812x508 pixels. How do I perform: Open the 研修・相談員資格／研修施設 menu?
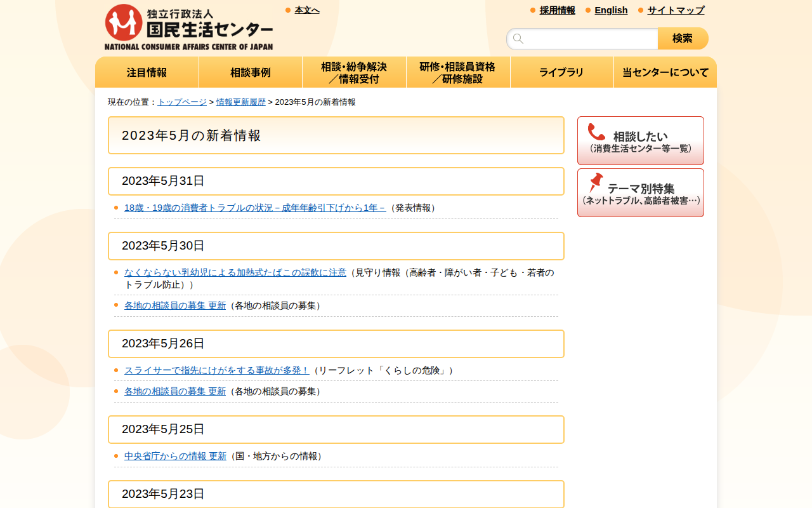tap(458, 72)
